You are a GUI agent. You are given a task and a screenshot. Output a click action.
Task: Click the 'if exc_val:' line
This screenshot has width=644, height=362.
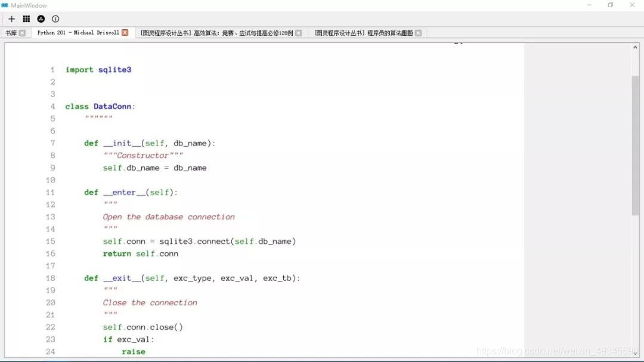tap(128, 339)
